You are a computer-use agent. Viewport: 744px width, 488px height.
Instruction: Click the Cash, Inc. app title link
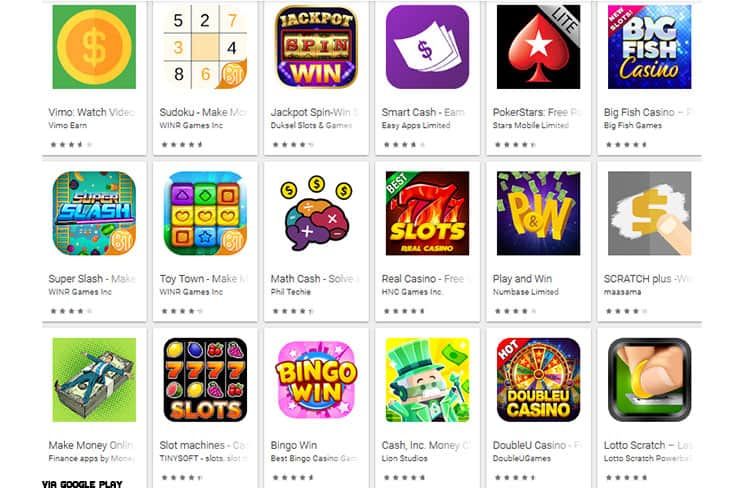(x=426, y=445)
